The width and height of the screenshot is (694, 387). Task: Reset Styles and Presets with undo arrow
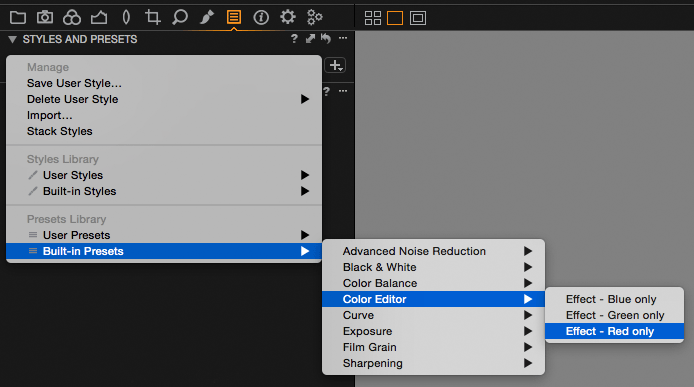point(326,39)
